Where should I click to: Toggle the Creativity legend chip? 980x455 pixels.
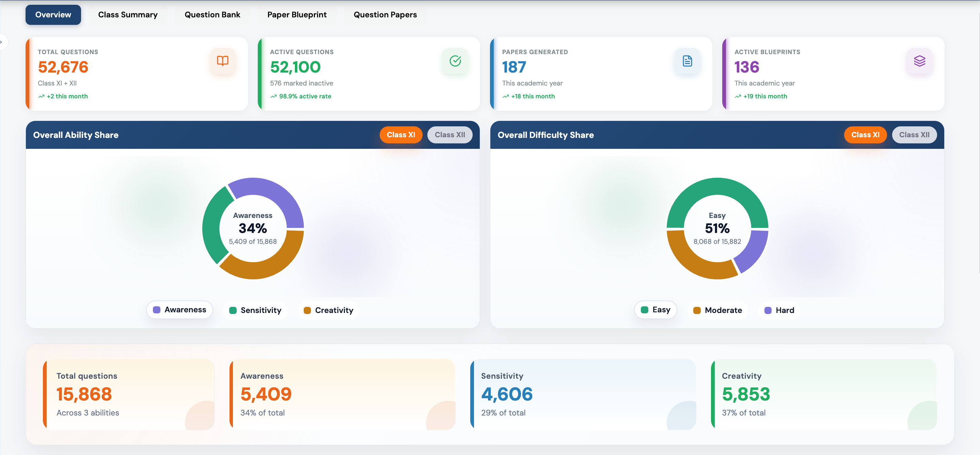coord(328,311)
